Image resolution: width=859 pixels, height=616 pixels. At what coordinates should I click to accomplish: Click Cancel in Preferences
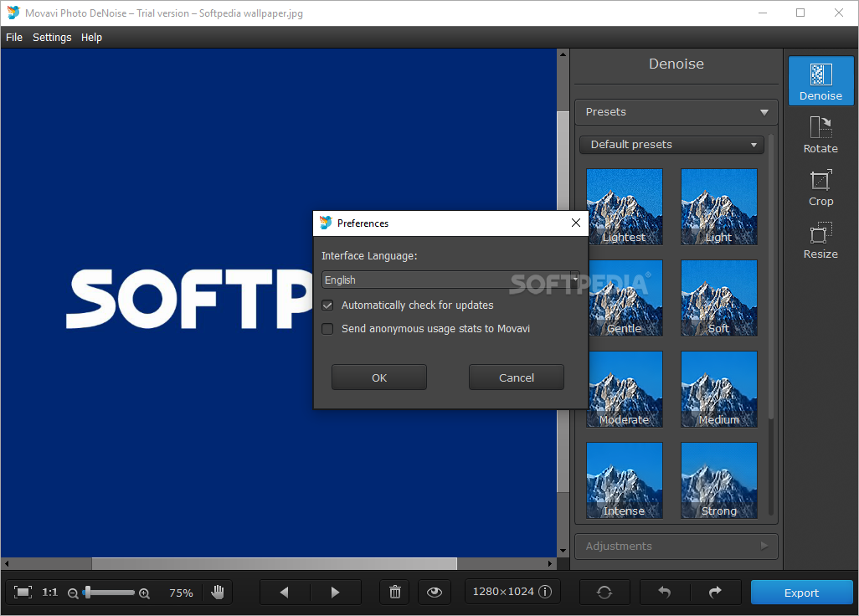(516, 377)
